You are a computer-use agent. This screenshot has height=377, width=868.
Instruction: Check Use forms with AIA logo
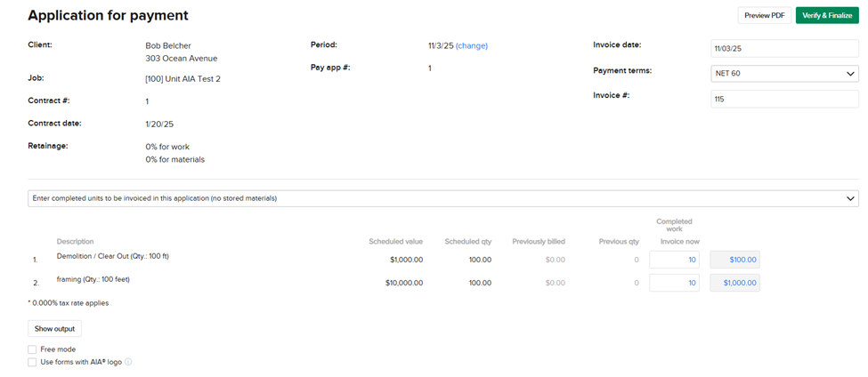click(32, 362)
